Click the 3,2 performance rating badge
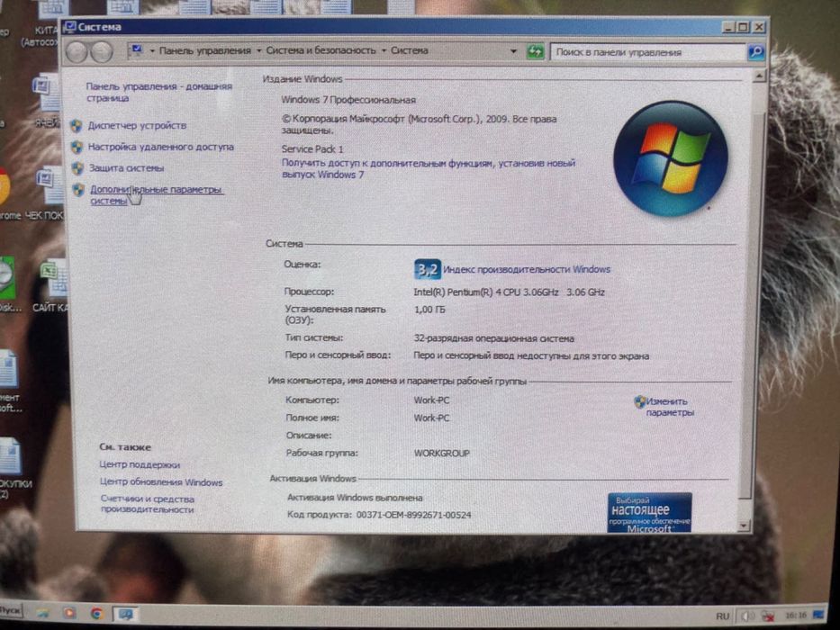The image size is (840, 630). click(428, 269)
